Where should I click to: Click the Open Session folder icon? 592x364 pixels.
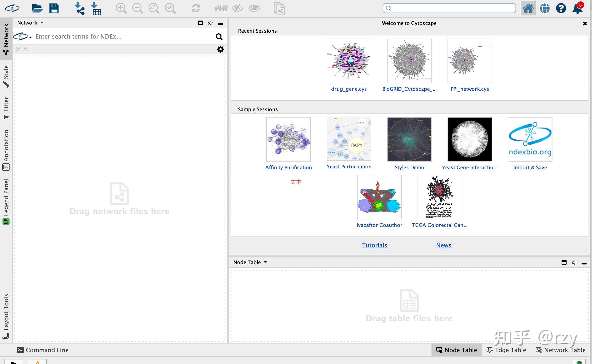(37, 8)
